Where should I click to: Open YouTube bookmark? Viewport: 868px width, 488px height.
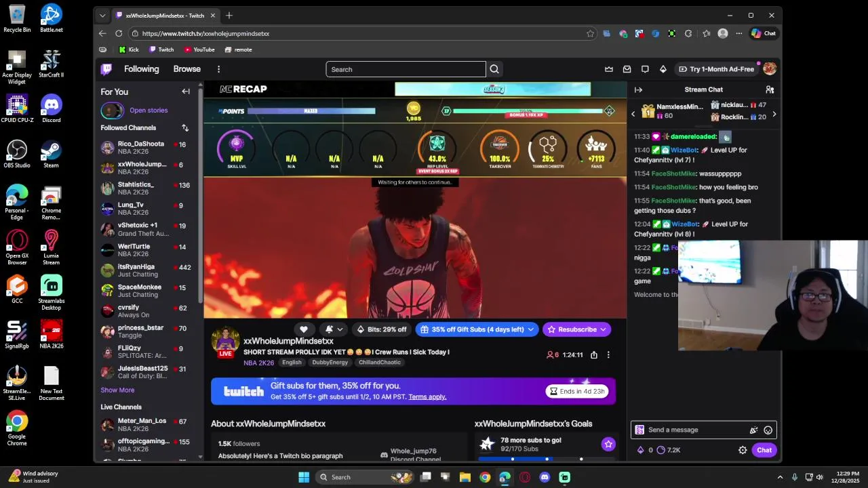tap(199, 49)
